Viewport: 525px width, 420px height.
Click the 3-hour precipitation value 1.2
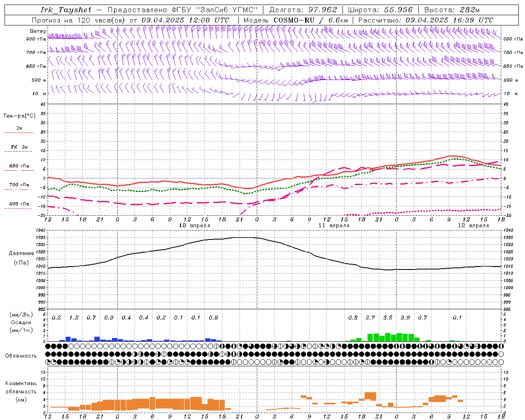point(74,318)
